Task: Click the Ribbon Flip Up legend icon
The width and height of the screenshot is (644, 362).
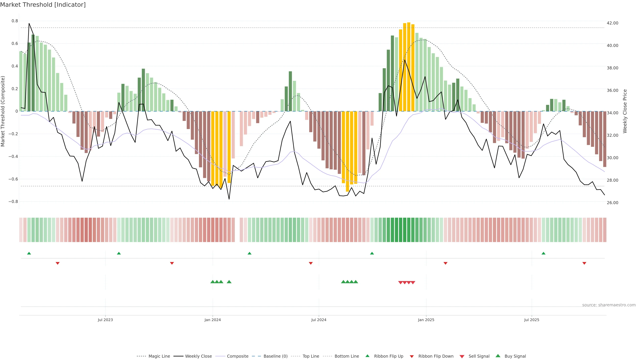Action: click(367, 356)
